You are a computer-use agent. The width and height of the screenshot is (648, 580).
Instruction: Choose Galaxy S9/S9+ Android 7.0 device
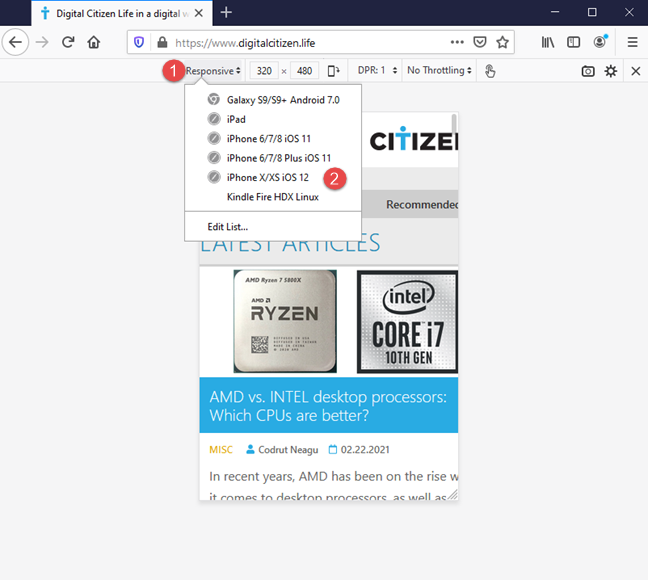pos(273,100)
